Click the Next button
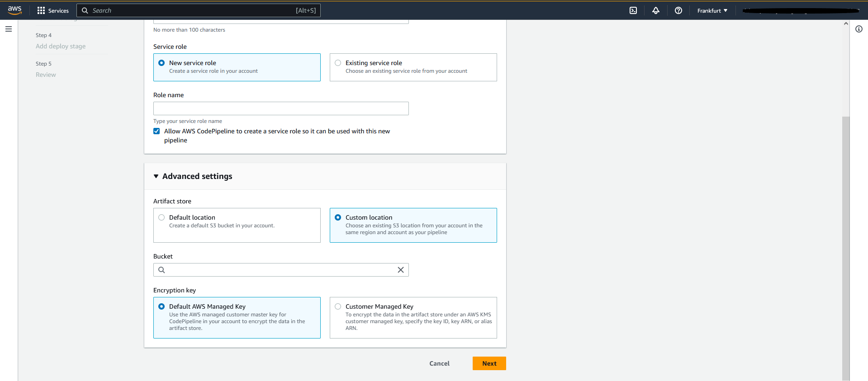The image size is (868, 381). click(489, 363)
